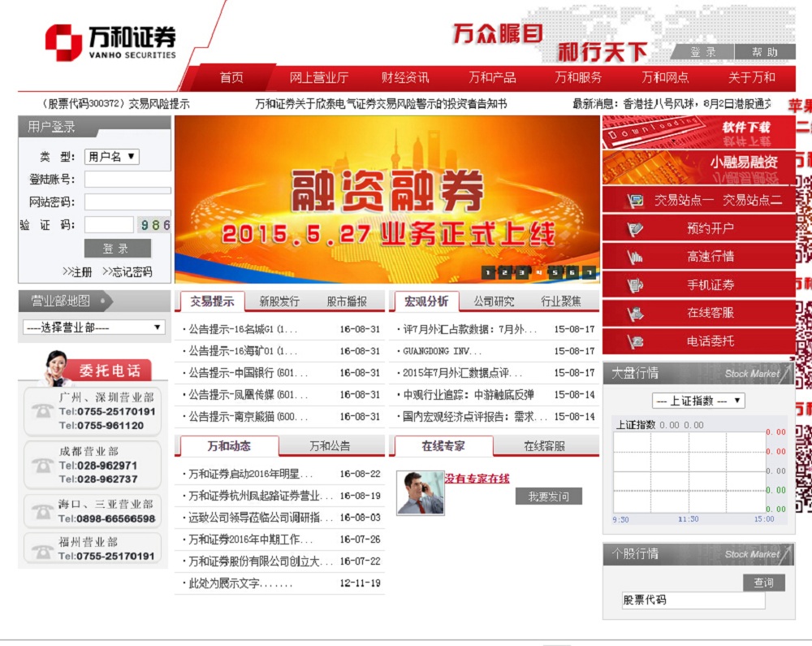The image size is (812, 646).
Task: Click 没有专家在线 link
Action: pos(477,478)
